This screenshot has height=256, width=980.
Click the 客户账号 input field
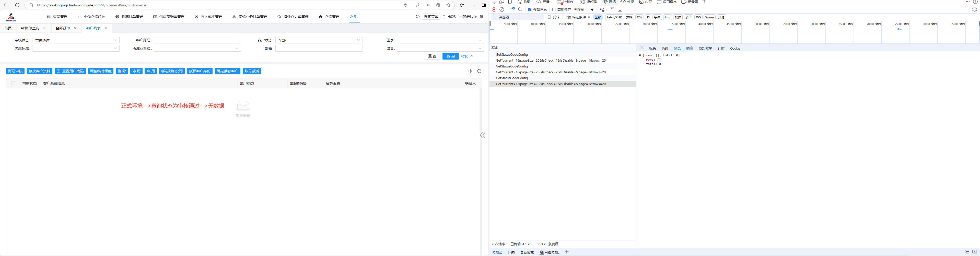click(x=197, y=40)
